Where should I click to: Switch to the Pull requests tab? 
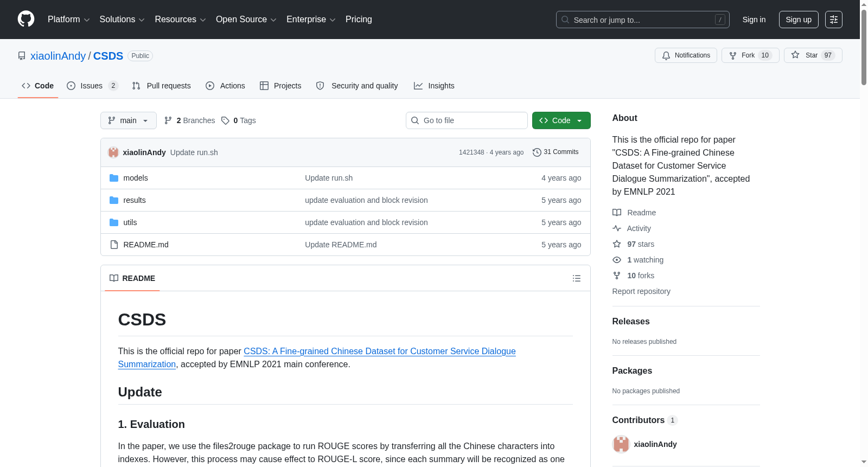pos(162,86)
